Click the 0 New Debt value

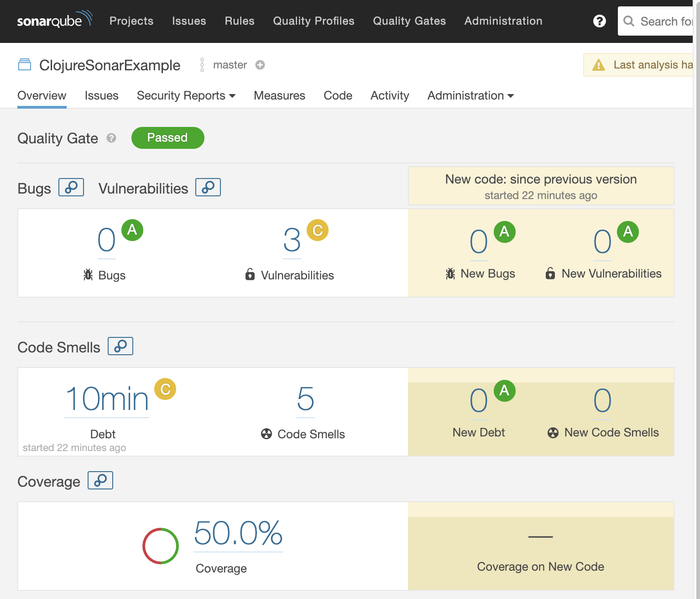pyautogui.click(x=479, y=401)
